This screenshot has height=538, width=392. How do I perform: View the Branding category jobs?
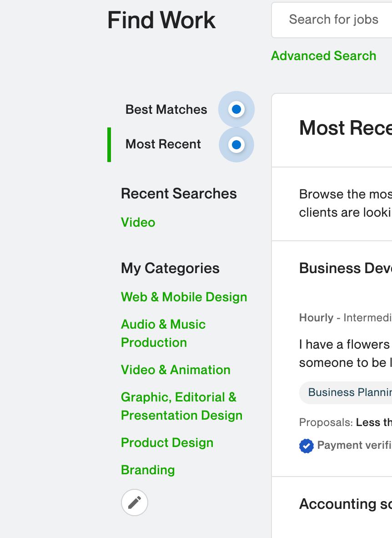click(x=148, y=470)
